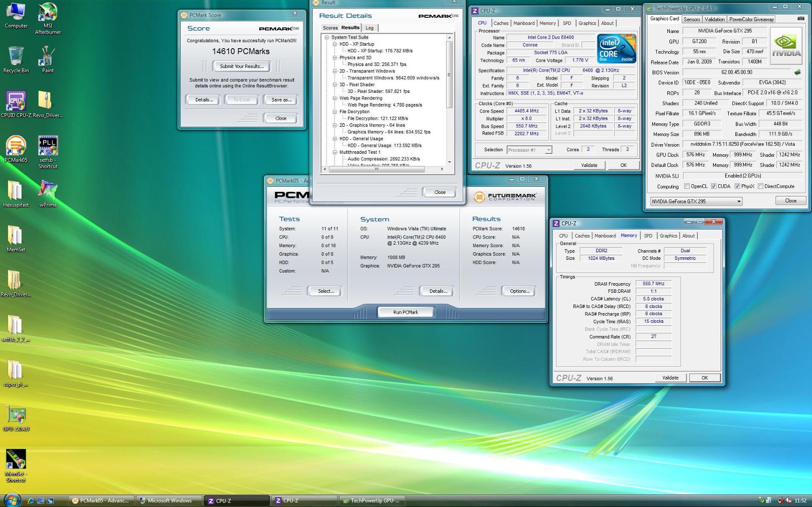Image resolution: width=812 pixels, height=507 pixels.
Task: Click Details button in PCMark Score dialog
Action: [x=204, y=100]
